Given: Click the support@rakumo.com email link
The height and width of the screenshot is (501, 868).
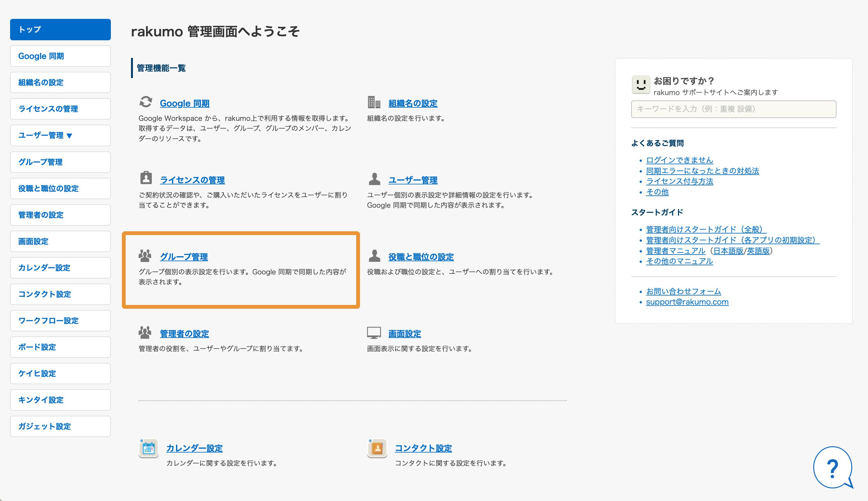Looking at the screenshot, I should 687,302.
